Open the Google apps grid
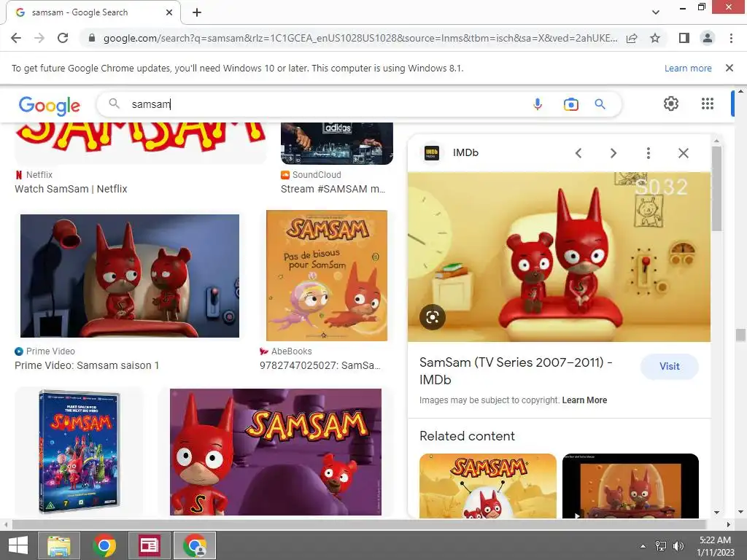The height and width of the screenshot is (560, 747). 708,104
